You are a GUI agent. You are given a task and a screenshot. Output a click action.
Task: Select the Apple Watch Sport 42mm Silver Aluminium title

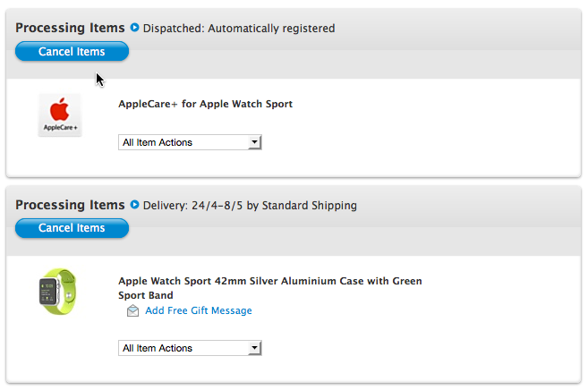pyautogui.click(x=270, y=288)
